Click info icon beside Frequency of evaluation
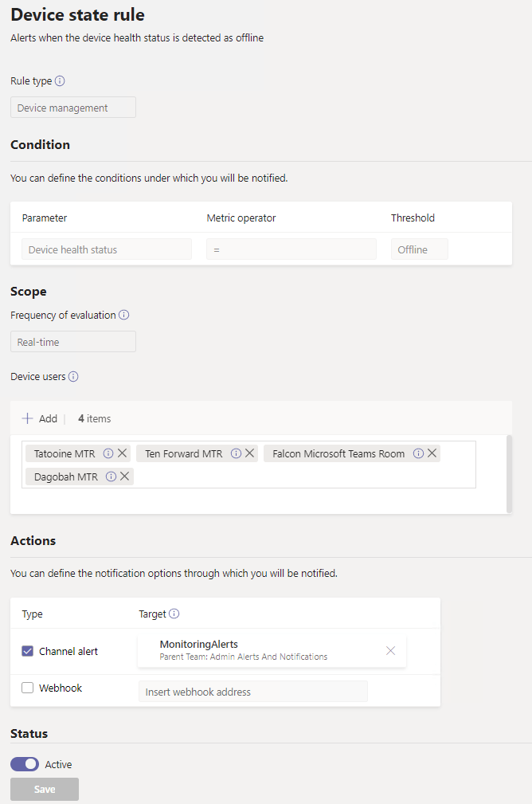 (124, 316)
